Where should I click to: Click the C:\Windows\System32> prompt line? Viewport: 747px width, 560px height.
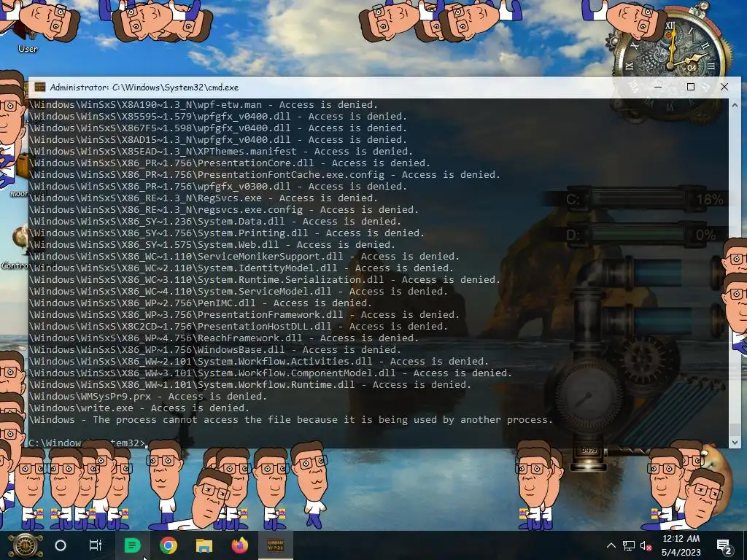point(88,443)
